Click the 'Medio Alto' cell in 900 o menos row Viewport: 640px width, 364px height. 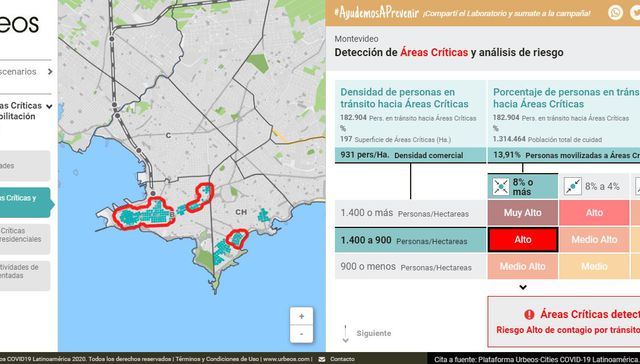tap(522, 266)
